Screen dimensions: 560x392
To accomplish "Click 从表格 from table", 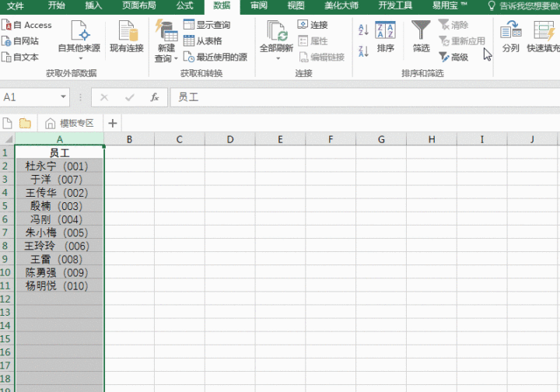I will coord(202,40).
